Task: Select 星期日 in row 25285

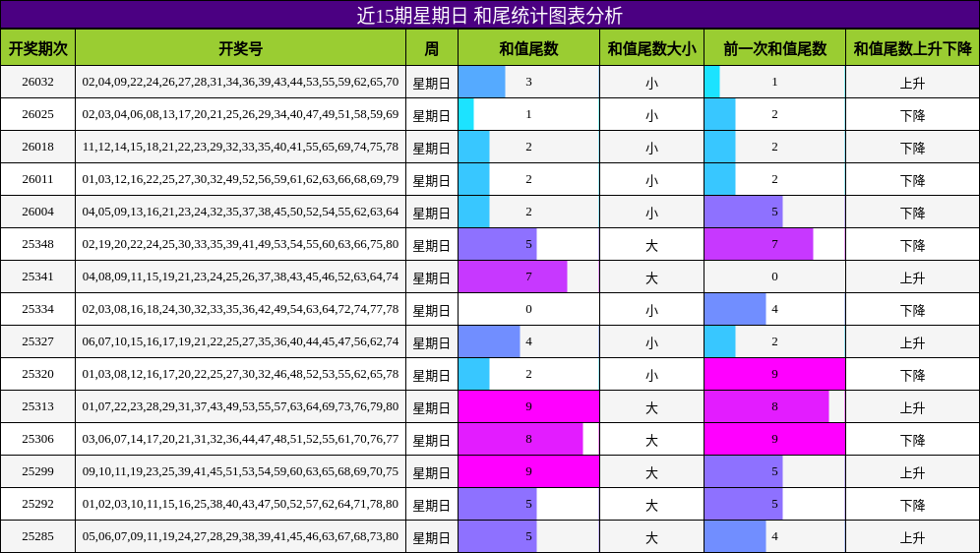Action: (x=432, y=538)
